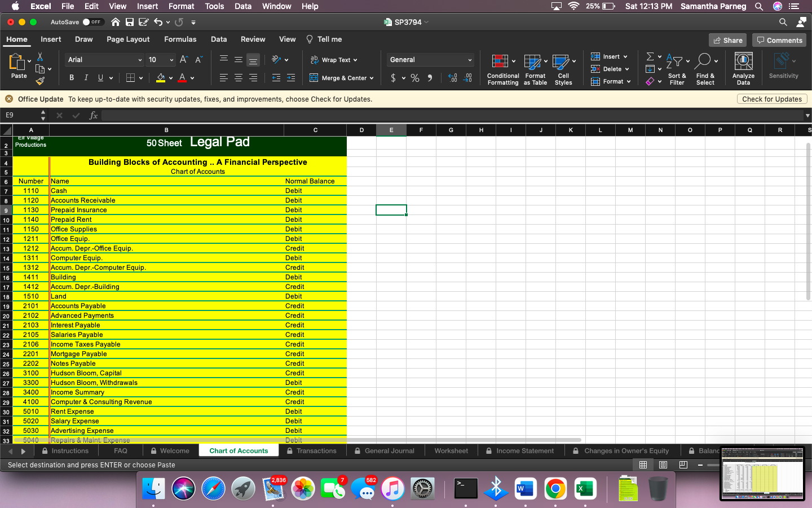The image size is (812, 508).
Task: Apply Comma Style number format
Action: (430, 78)
